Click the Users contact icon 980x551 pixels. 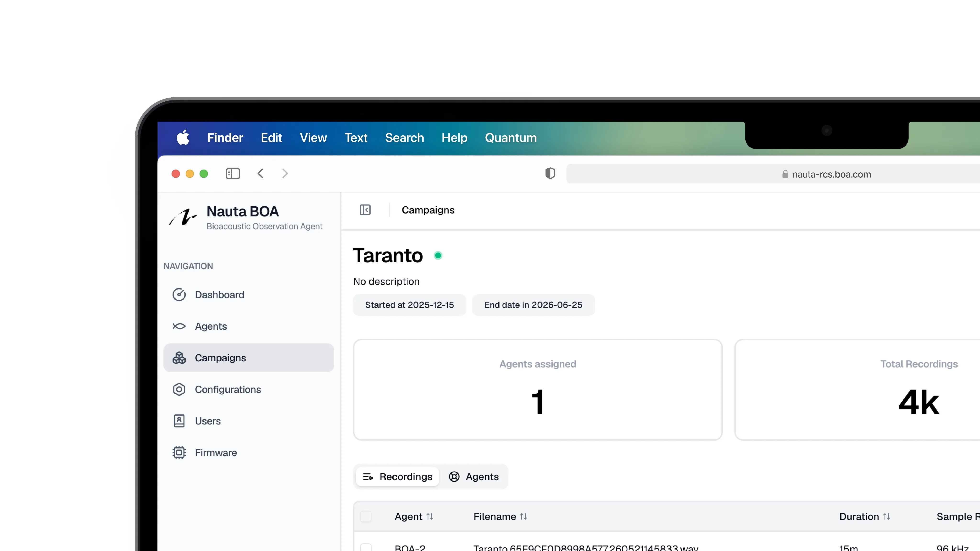tap(179, 421)
